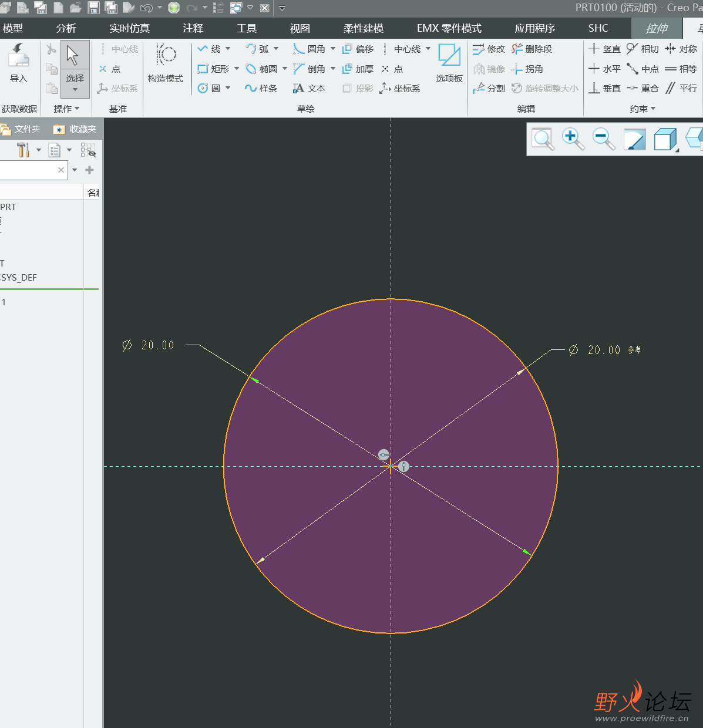Apply the 平行 (Parallel) constraint
Image resolution: width=703 pixels, height=728 pixels.
(681, 88)
